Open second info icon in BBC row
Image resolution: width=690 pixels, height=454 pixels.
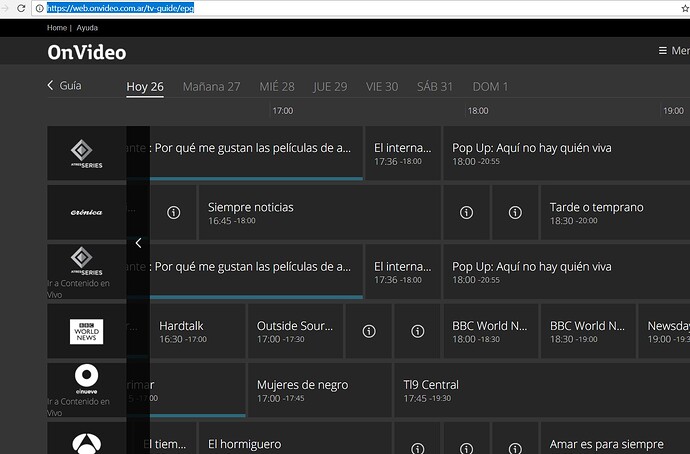pos(418,331)
